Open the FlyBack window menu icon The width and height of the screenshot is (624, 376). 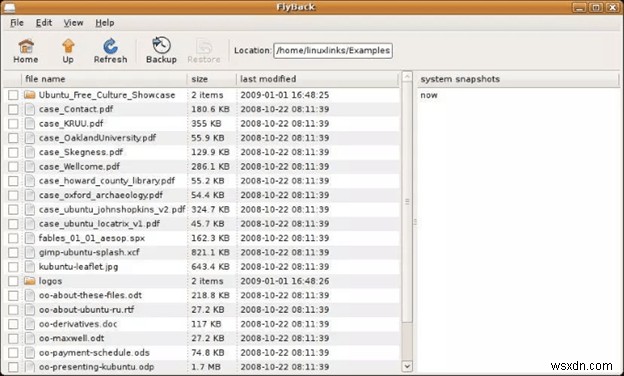point(9,7)
